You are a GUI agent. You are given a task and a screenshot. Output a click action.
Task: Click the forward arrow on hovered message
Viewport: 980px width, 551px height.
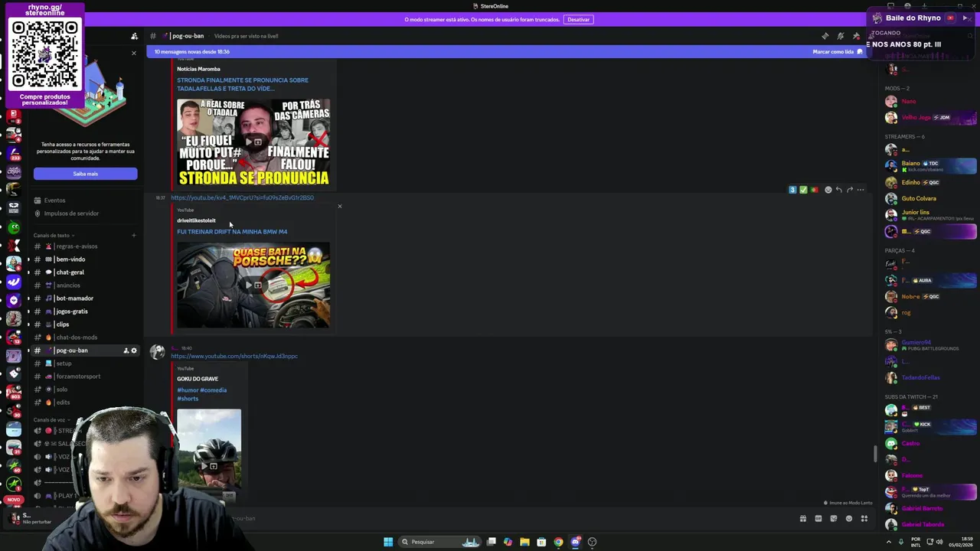click(x=849, y=190)
